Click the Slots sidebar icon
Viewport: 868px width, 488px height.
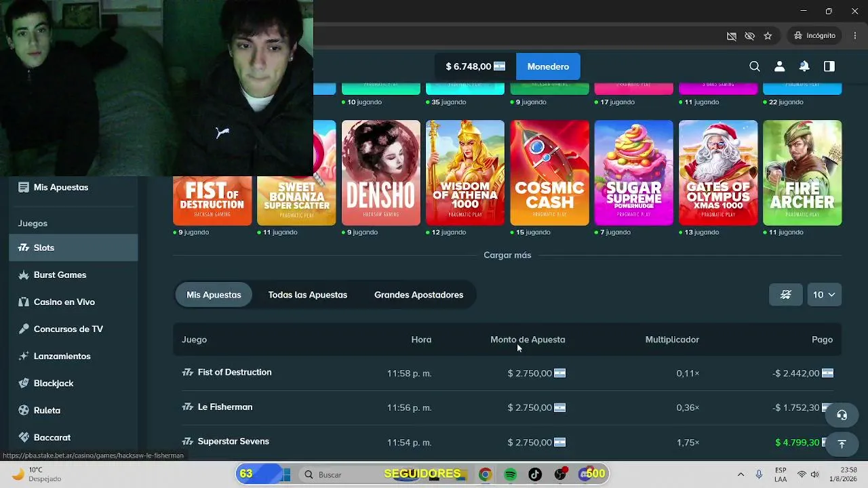click(x=24, y=247)
